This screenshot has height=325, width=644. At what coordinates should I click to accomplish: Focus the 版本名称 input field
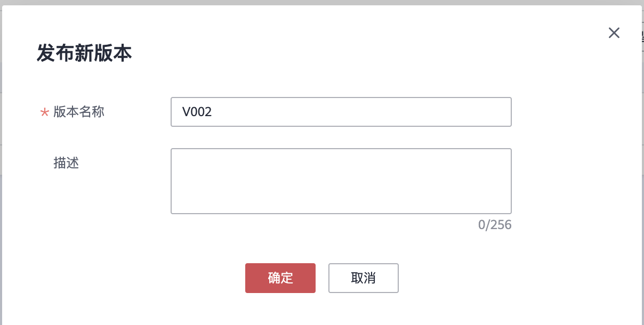click(341, 112)
